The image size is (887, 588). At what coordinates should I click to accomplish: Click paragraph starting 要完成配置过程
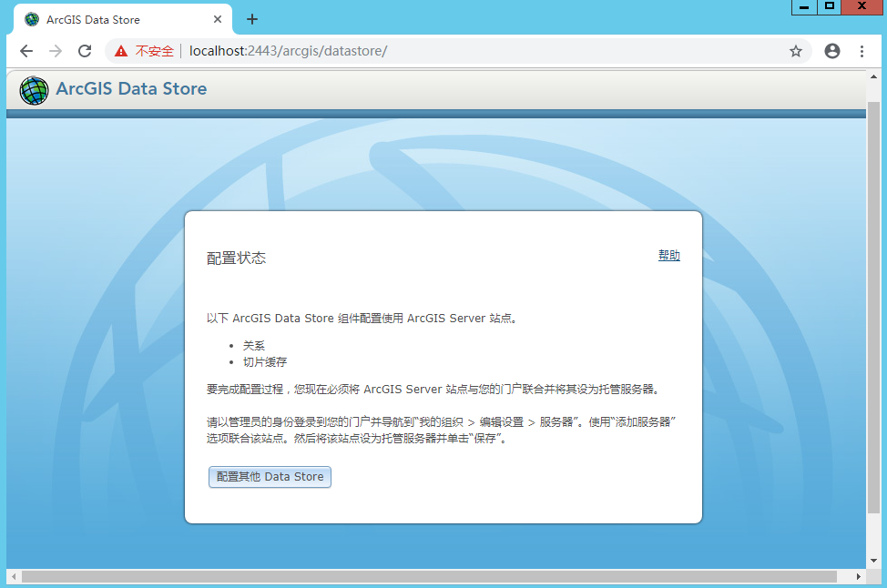point(433,390)
